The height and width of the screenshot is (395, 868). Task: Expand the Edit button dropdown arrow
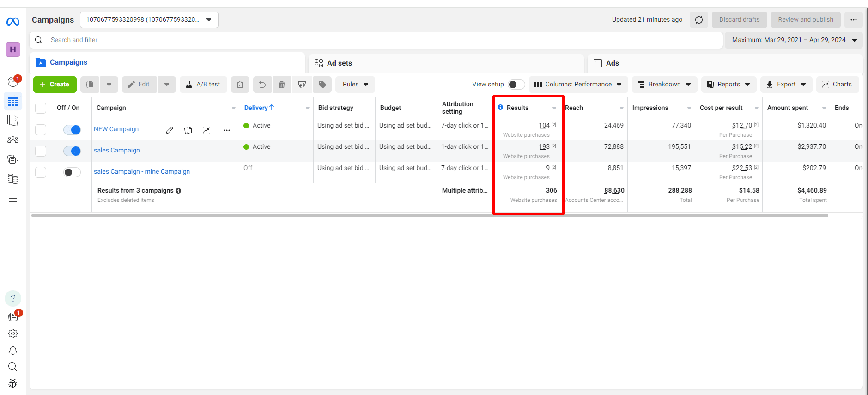pos(167,85)
